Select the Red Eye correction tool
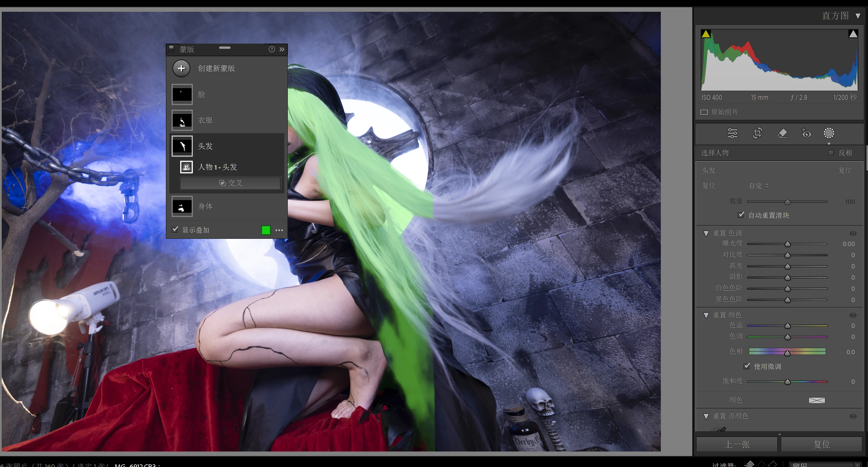 pyautogui.click(x=806, y=133)
